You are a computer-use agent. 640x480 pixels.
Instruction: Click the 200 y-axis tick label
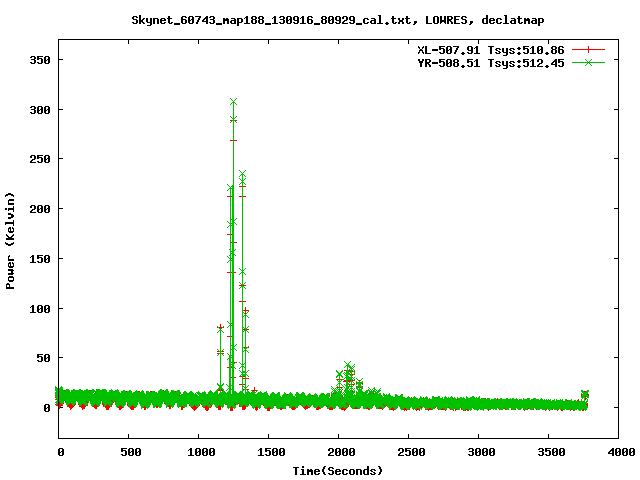click(x=40, y=209)
